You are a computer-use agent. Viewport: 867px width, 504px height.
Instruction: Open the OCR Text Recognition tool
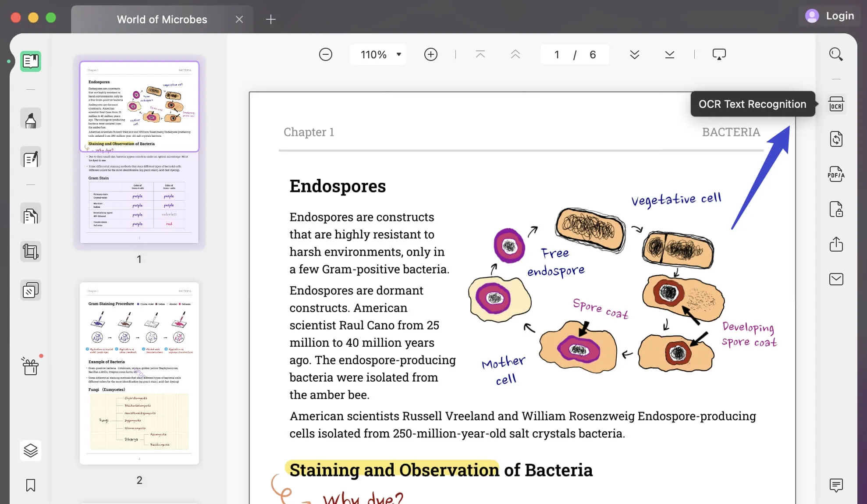836,104
